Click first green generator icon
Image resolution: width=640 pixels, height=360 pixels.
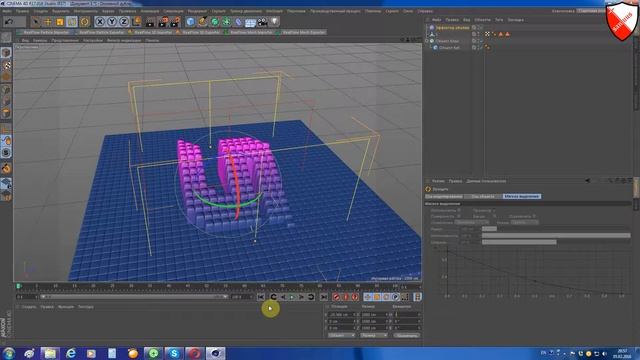(x=215, y=21)
